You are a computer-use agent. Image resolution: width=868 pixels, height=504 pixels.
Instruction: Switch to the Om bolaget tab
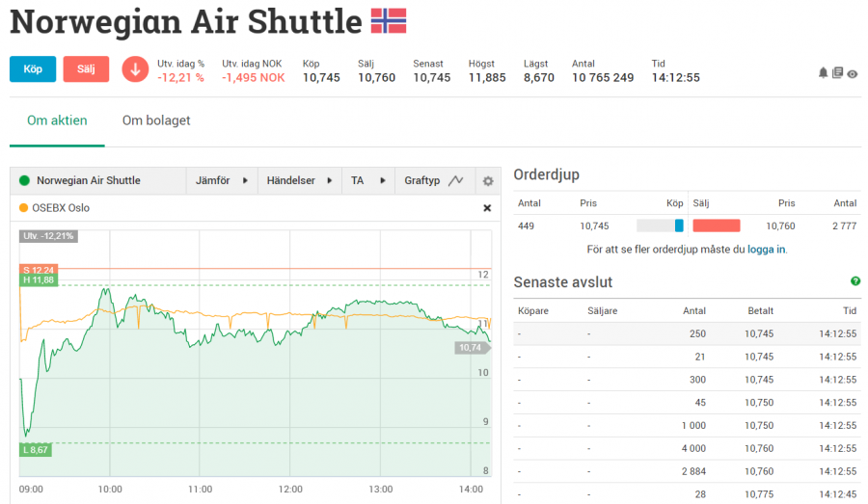156,120
